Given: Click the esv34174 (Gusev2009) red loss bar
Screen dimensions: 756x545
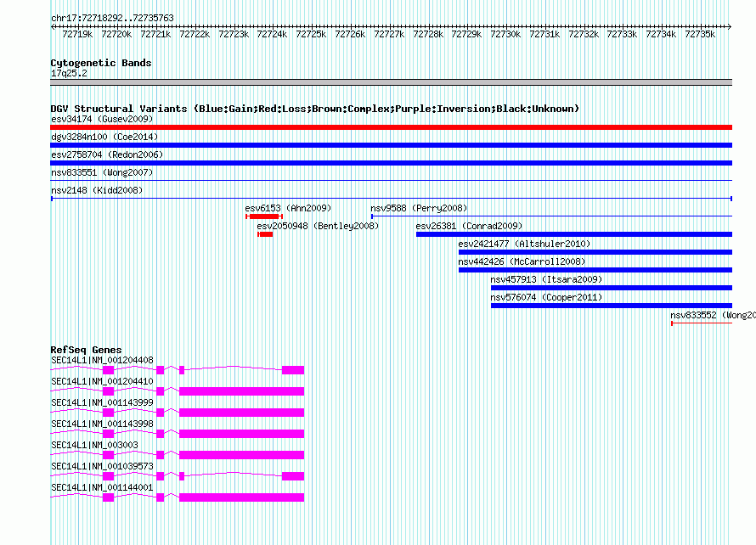Looking at the screenshot, I should pos(391,127).
